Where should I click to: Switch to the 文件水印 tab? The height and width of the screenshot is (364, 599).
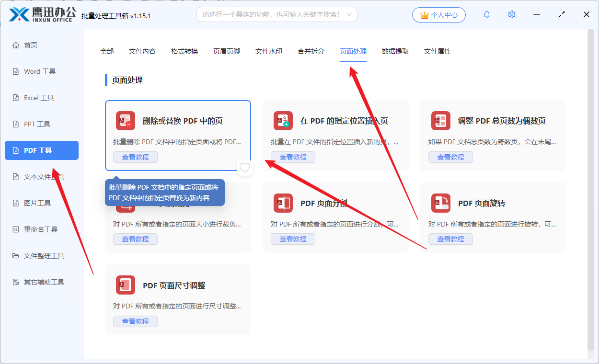(x=269, y=51)
